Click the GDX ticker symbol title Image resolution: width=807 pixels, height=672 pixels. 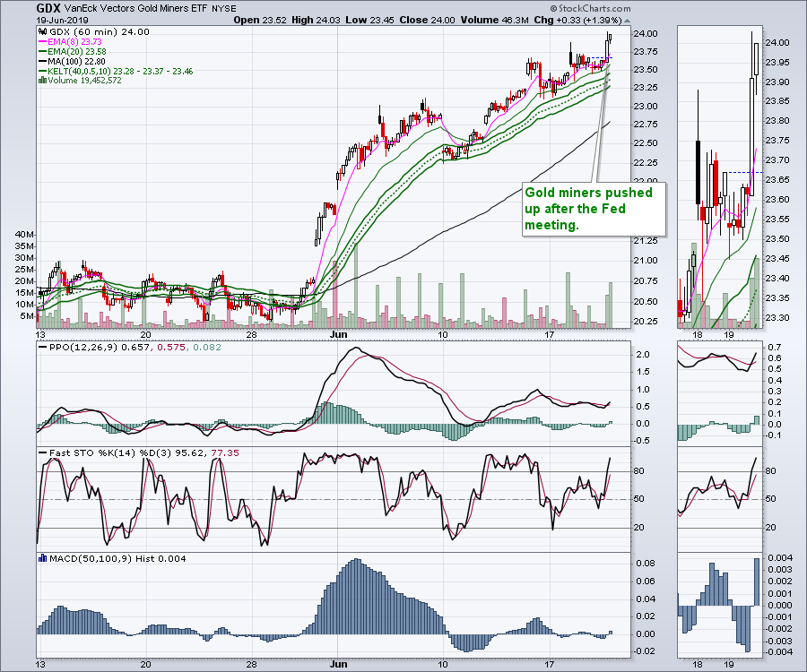click(48, 9)
